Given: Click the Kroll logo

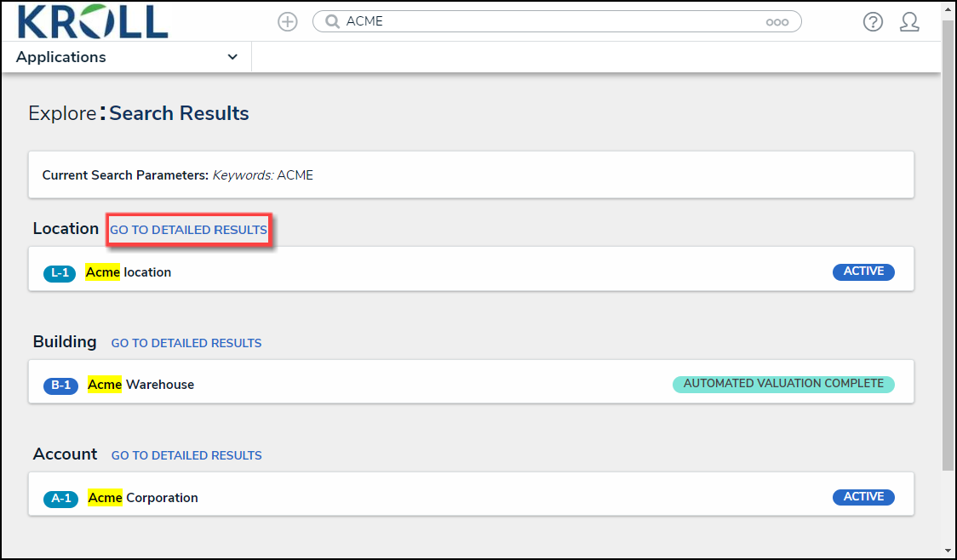Looking at the screenshot, I should (x=93, y=21).
